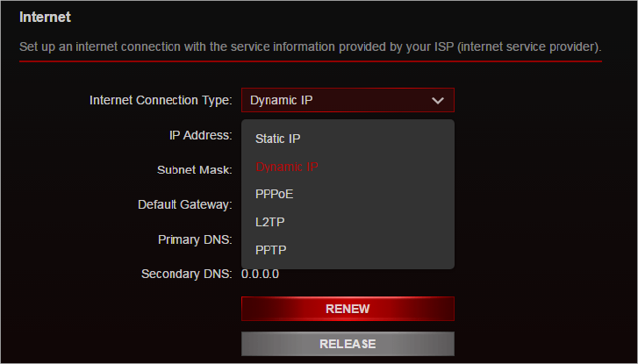This screenshot has width=638, height=364.
Task: Click the red divider line under the description
Action: tap(311, 61)
